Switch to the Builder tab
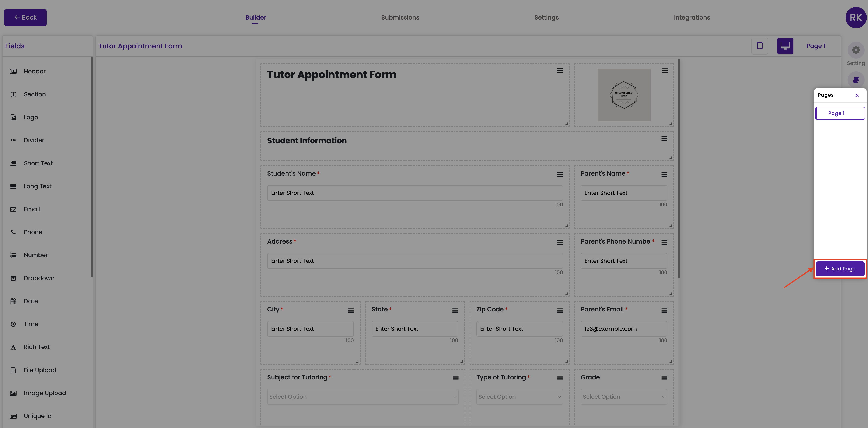Viewport: 868px width, 428px height. (255, 18)
